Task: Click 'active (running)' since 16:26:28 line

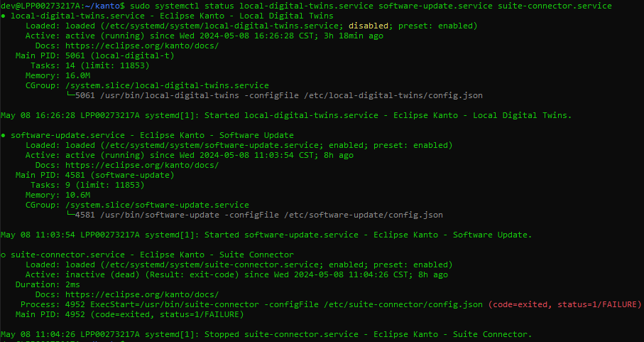Action: pyautogui.click(x=105, y=36)
